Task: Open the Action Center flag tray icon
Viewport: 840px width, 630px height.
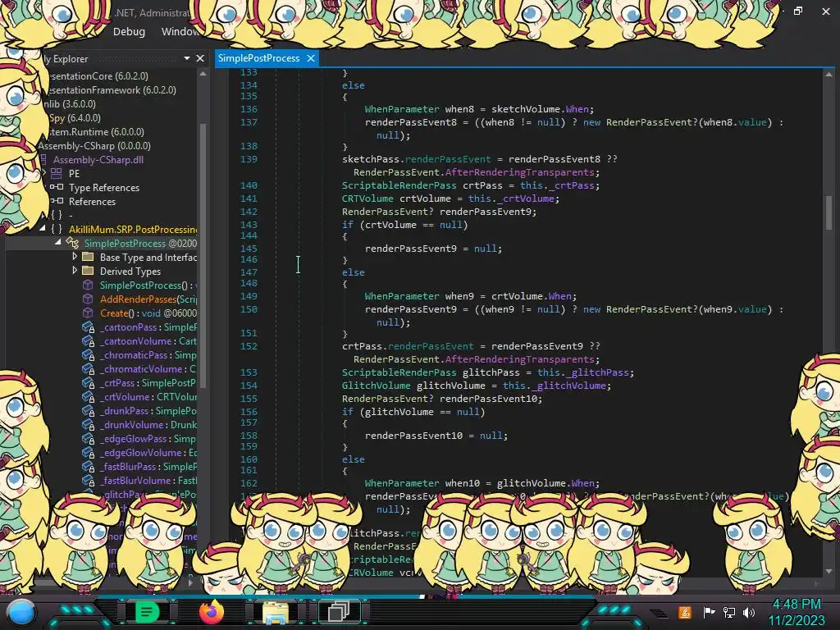Action: (710, 612)
